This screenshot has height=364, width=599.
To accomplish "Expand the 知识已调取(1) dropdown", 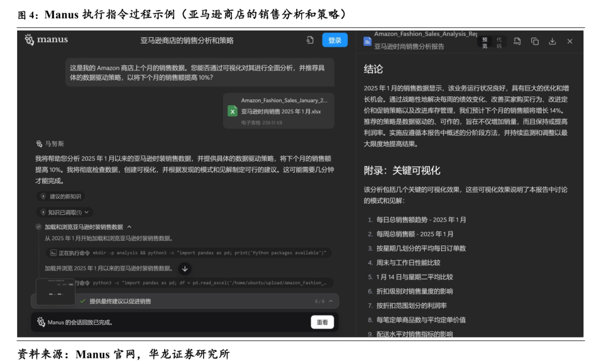I will pos(64,212).
